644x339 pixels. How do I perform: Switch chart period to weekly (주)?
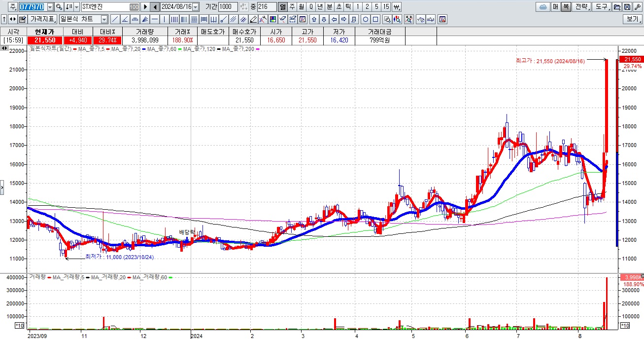click(292, 7)
